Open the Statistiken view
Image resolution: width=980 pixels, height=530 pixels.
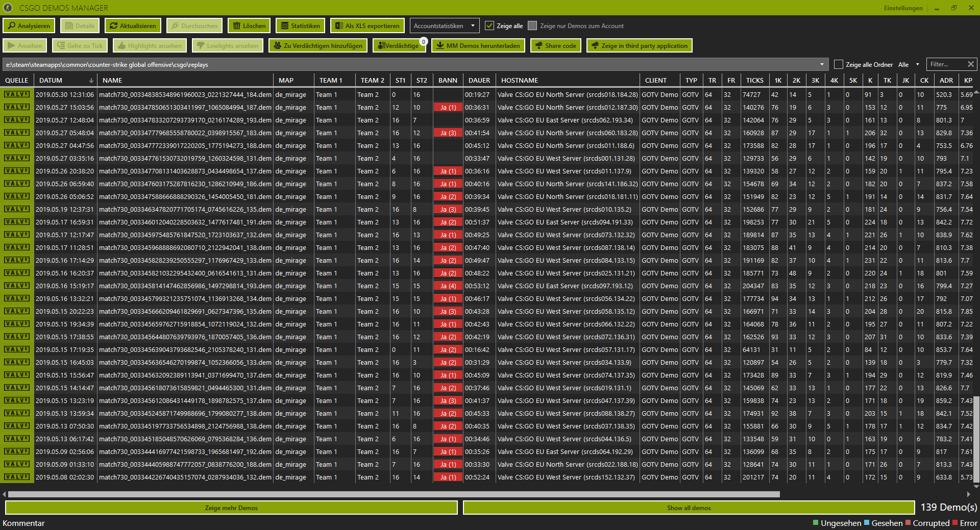[300, 26]
